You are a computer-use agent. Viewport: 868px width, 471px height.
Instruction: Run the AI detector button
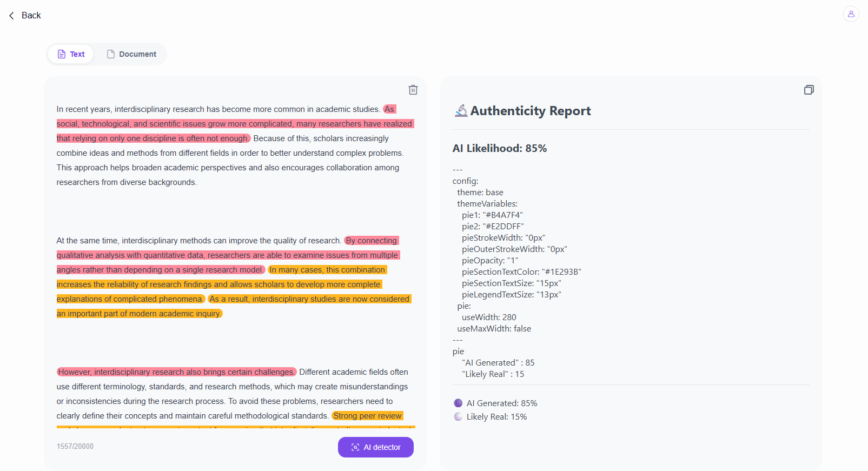click(376, 447)
